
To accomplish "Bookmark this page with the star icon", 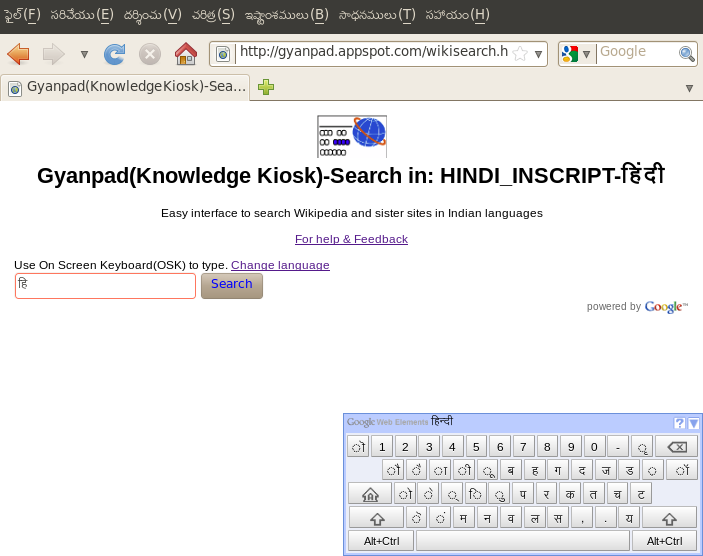I will [520, 54].
